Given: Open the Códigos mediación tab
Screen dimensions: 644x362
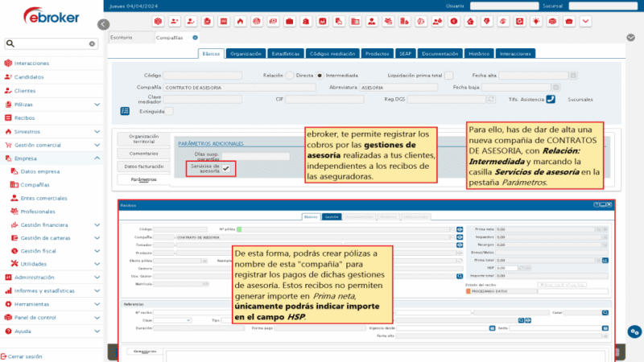Looking at the screenshot, I should (332, 53).
